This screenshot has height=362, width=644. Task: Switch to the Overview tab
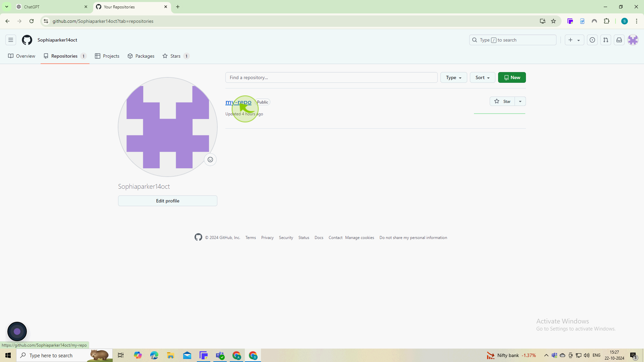pos(22,56)
